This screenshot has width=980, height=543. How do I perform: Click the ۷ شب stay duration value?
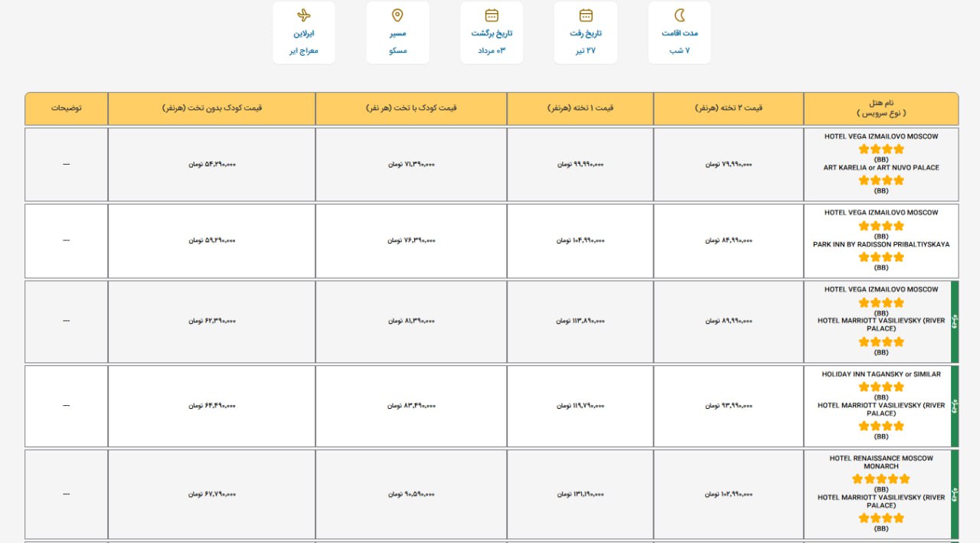click(x=680, y=51)
